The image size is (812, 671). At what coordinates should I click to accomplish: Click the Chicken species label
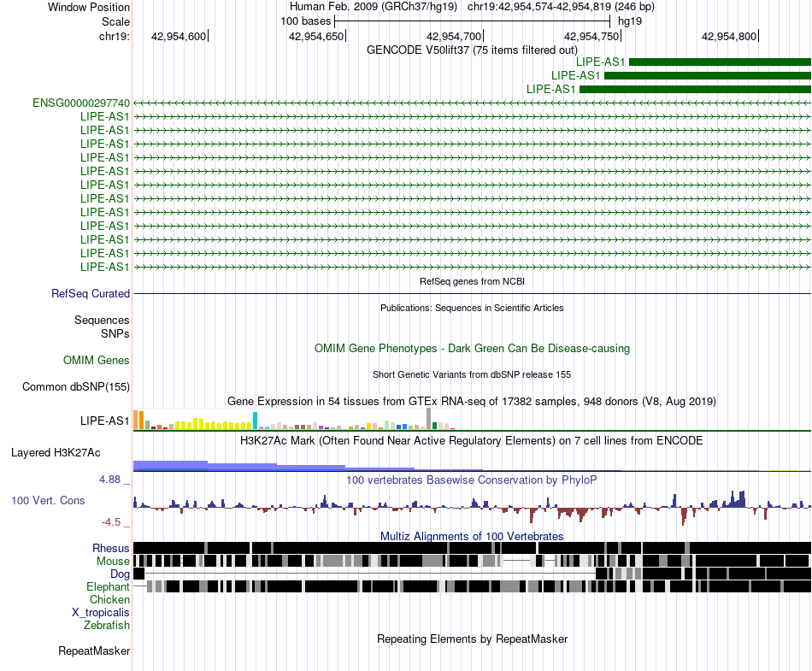point(109,599)
